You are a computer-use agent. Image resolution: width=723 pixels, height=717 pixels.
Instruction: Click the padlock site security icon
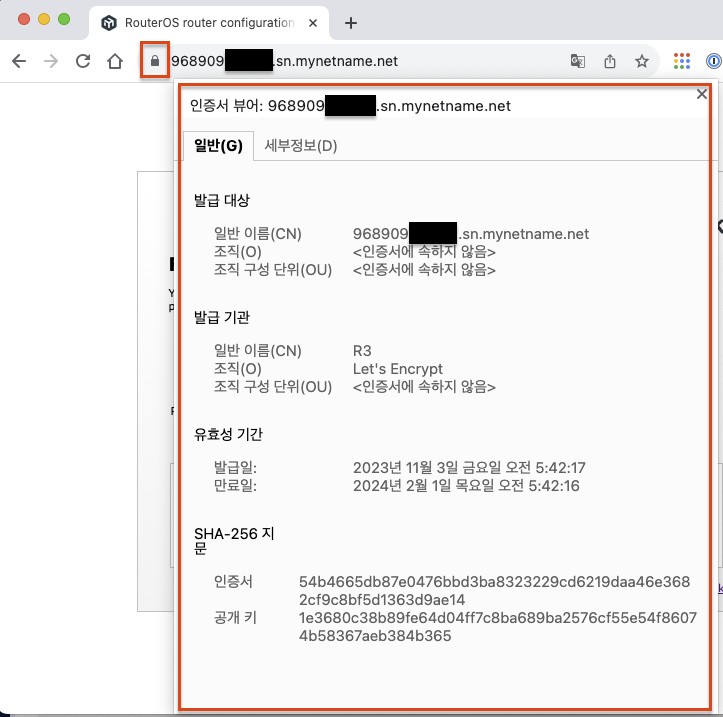tap(155, 61)
